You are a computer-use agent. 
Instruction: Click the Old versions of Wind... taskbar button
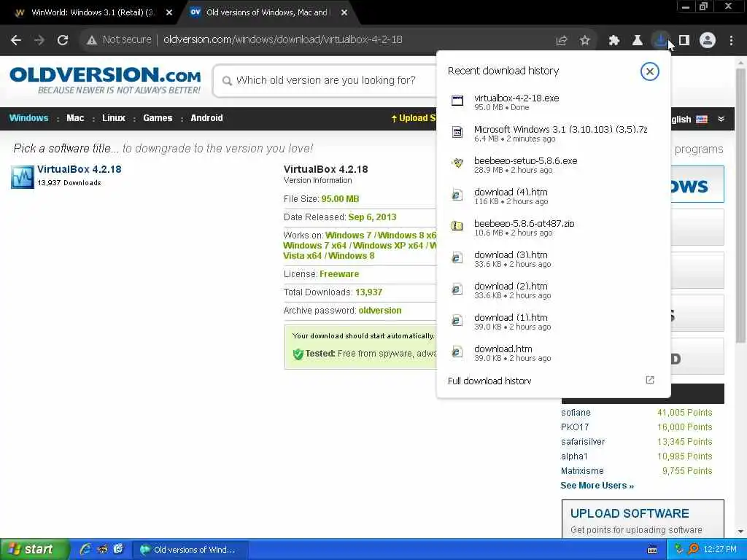tap(190, 550)
